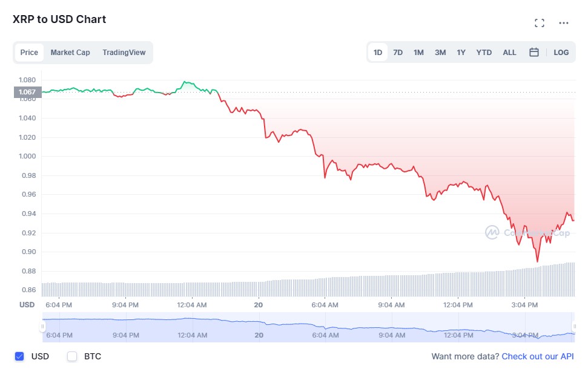Select the 1D time range
Viewport: 588px width, 369px height.
378,53
